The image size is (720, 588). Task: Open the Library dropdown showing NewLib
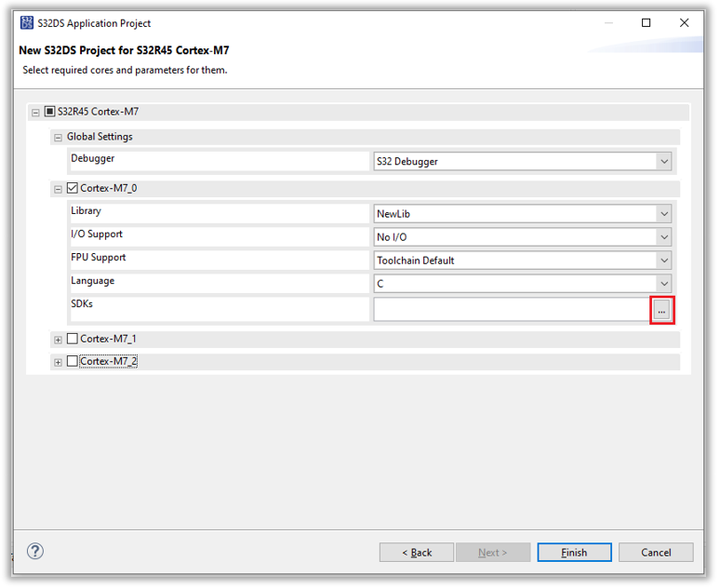tap(524, 215)
